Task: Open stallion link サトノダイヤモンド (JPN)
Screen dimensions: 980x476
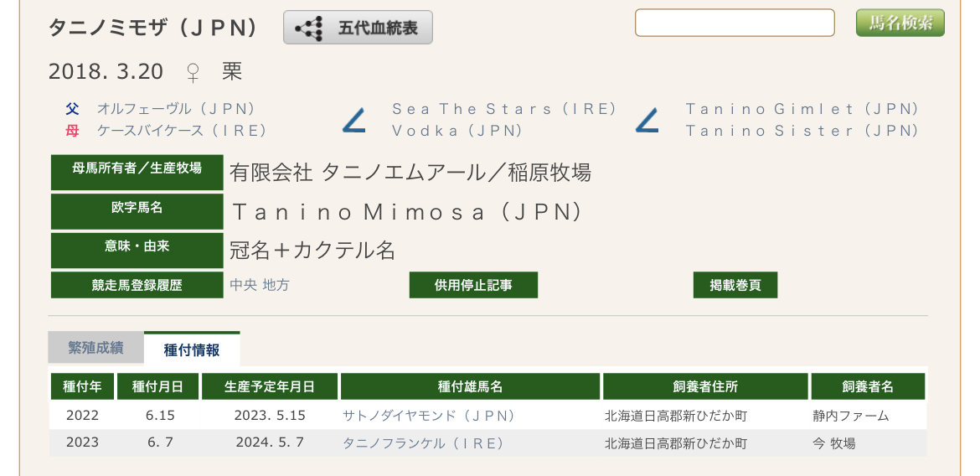Action: pyautogui.click(x=428, y=416)
